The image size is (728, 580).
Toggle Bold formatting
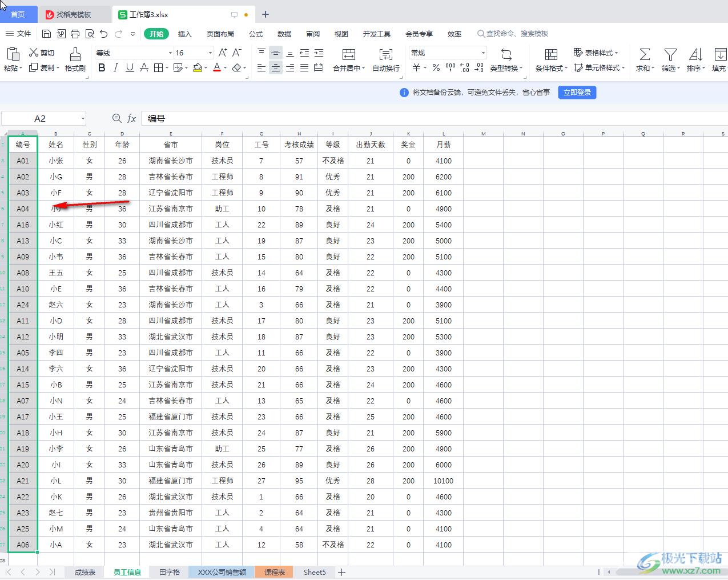102,67
